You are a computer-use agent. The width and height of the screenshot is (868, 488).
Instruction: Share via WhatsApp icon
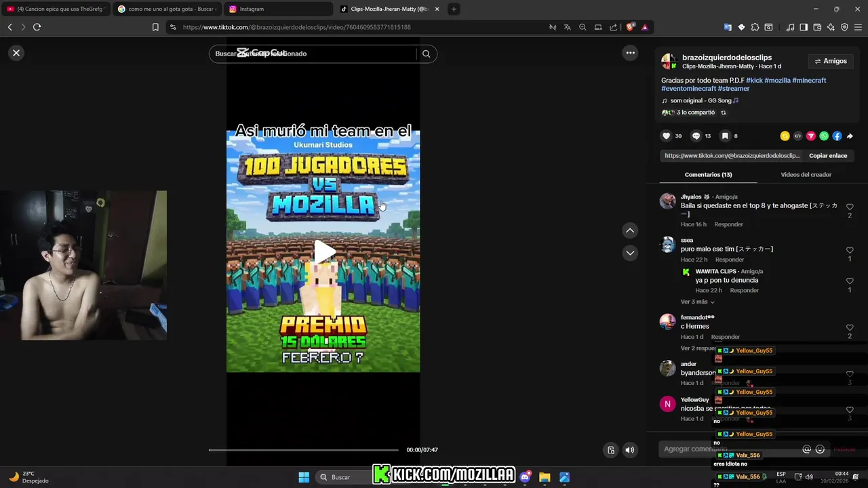coord(824,136)
